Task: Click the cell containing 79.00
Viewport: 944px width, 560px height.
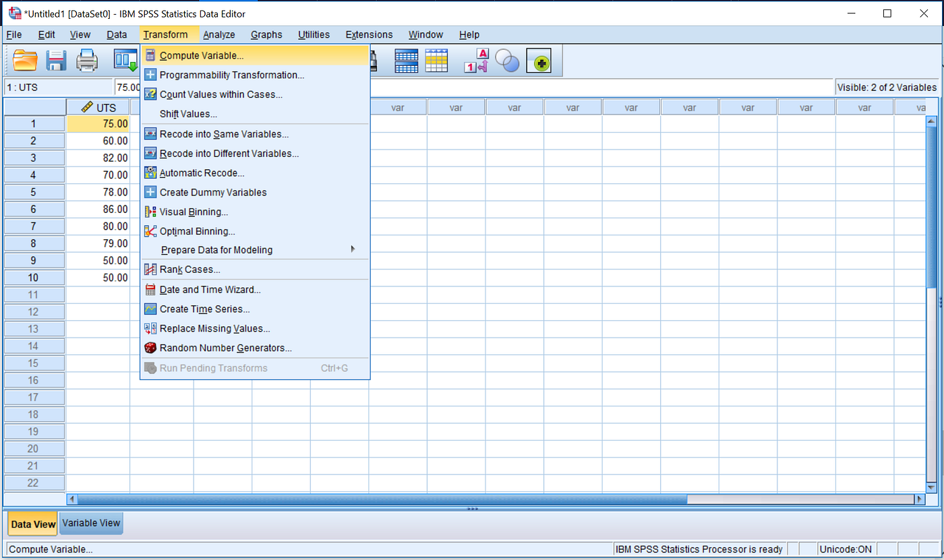Action: (x=98, y=243)
